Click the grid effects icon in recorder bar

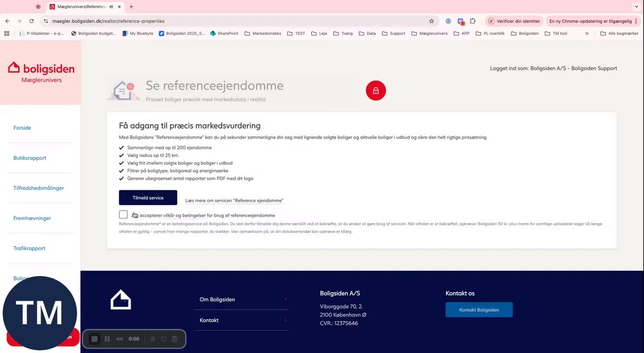153,339
